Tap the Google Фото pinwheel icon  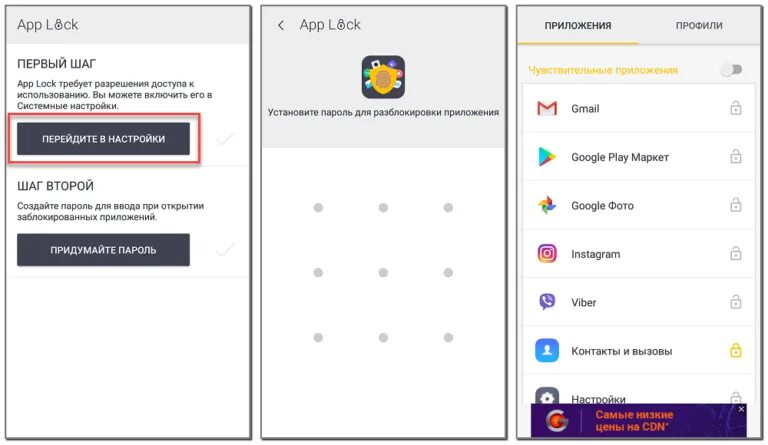point(547,205)
